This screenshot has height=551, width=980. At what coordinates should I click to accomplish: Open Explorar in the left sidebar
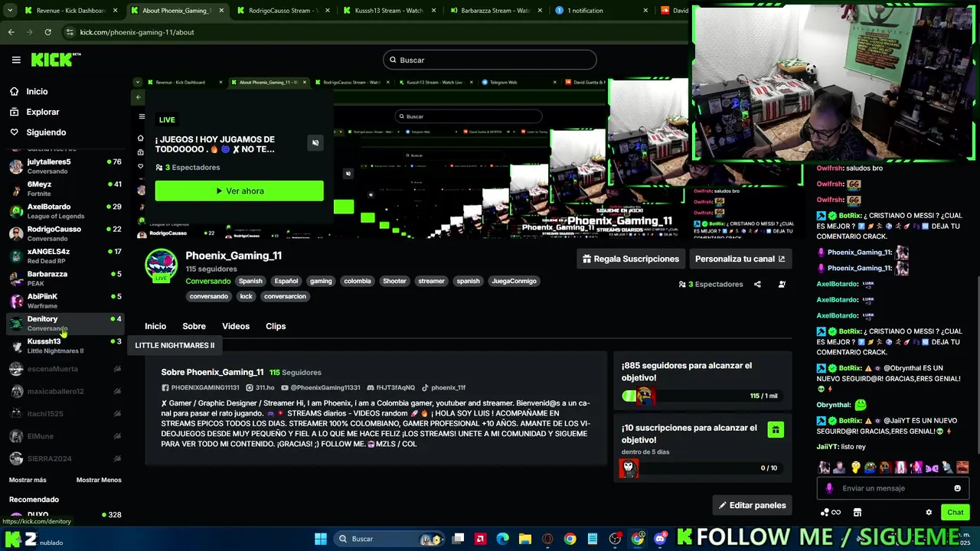(43, 112)
